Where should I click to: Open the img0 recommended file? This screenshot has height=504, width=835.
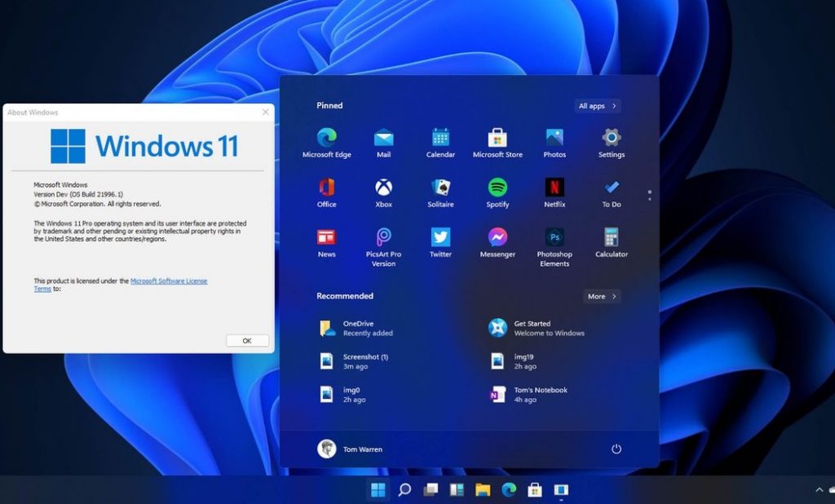(342, 394)
